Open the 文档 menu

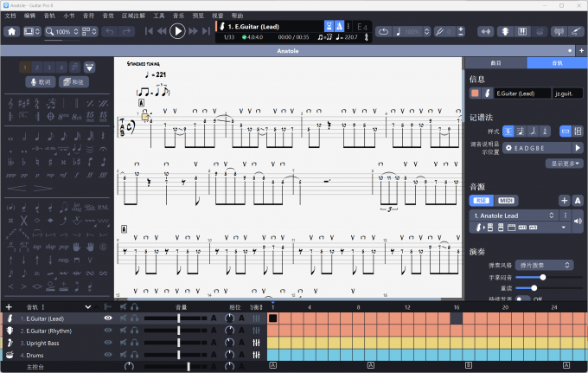click(x=10, y=16)
